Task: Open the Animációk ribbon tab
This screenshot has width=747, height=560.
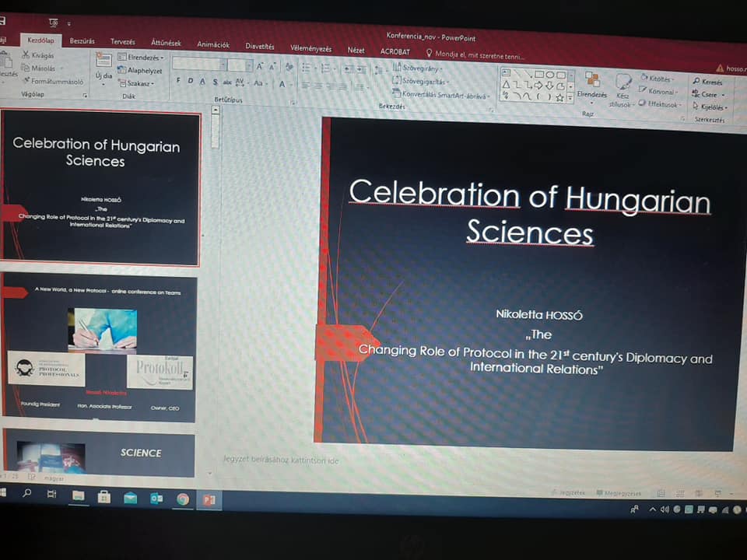Action: tap(213, 44)
